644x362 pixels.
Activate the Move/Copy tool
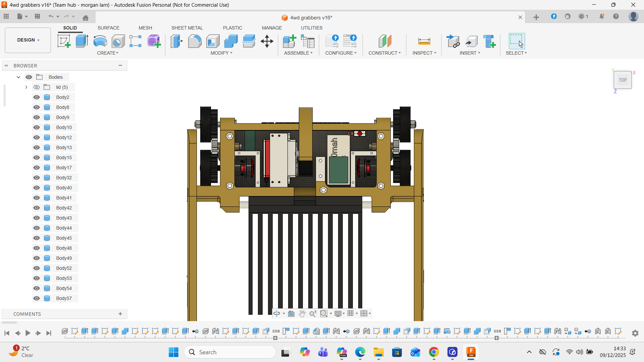(267, 41)
